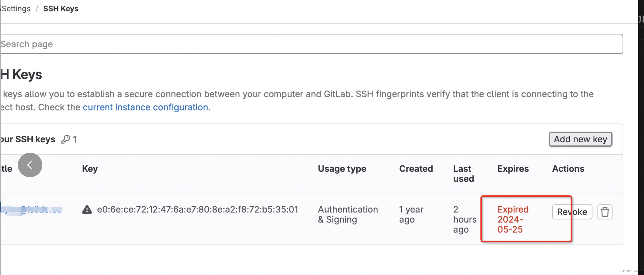The width and height of the screenshot is (644, 275).
Task: Click the Created column header
Action: [x=416, y=169]
